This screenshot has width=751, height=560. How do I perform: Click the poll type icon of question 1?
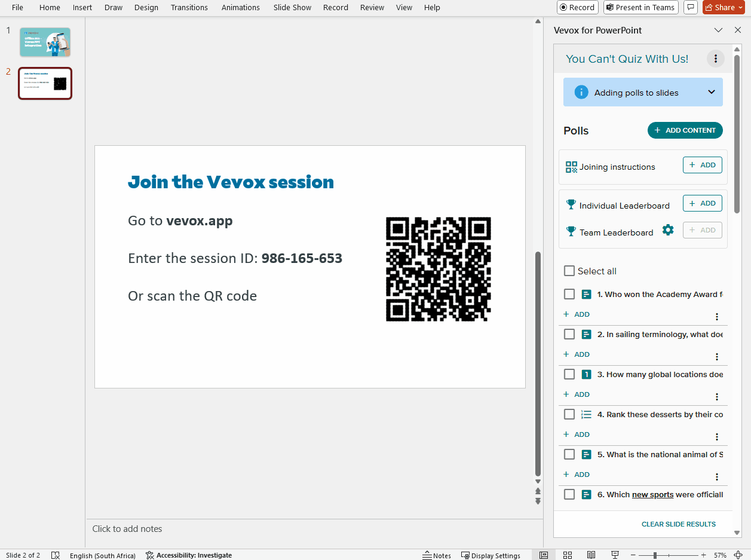click(587, 295)
